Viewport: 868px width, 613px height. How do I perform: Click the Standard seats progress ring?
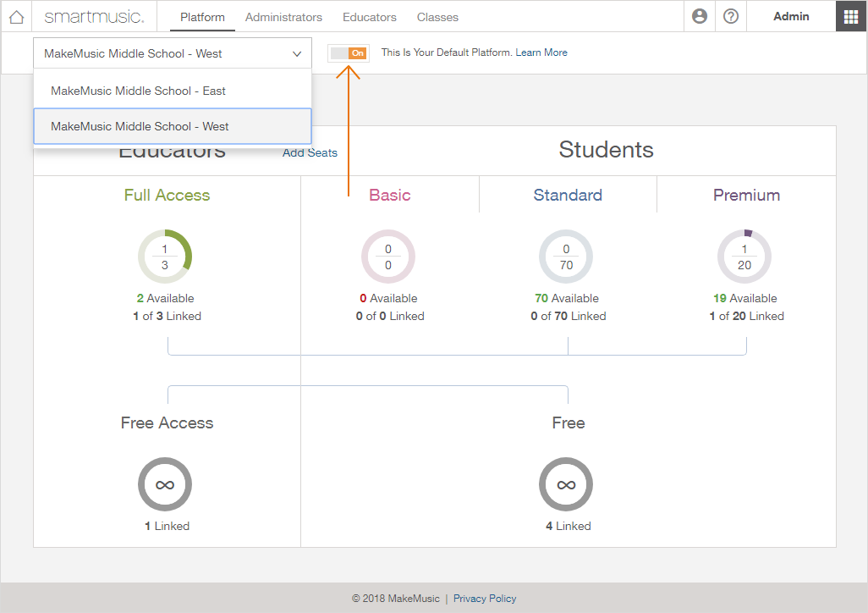click(x=566, y=257)
